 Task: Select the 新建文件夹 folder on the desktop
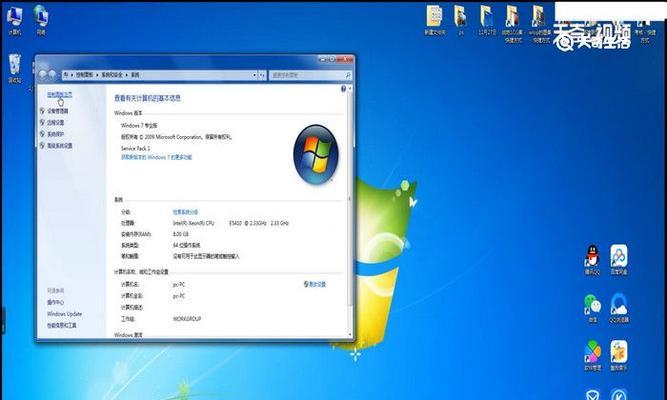[435, 20]
